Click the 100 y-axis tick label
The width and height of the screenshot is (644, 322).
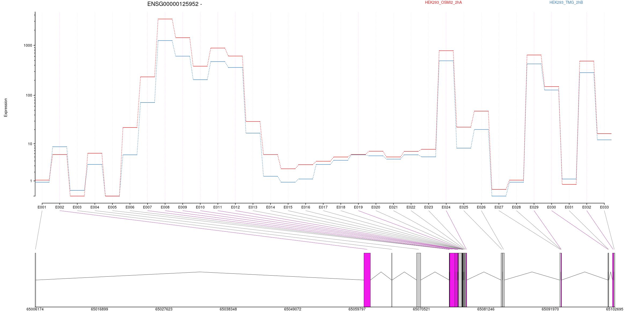(x=29, y=95)
